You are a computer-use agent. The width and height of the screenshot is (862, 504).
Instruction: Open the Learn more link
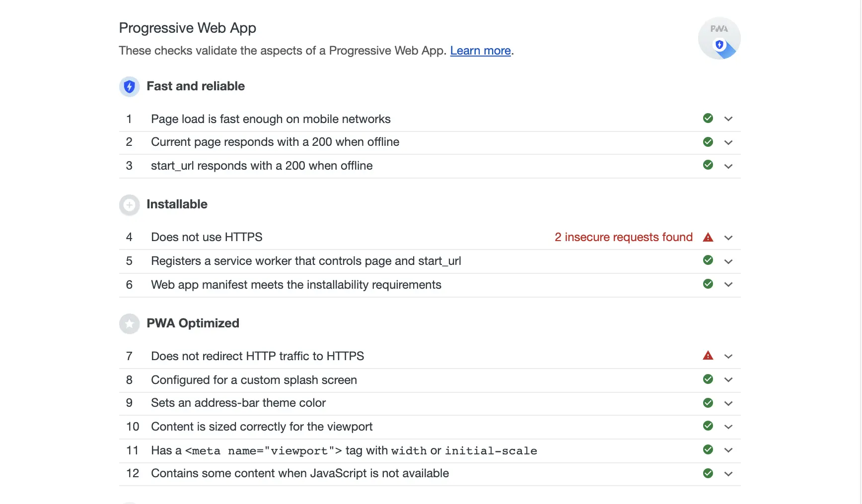point(480,51)
